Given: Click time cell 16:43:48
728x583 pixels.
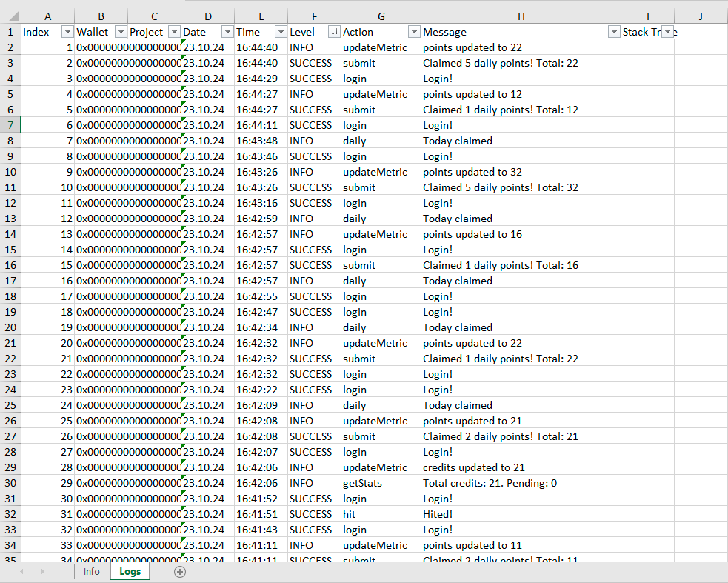Looking at the screenshot, I should click(x=261, y=141).
